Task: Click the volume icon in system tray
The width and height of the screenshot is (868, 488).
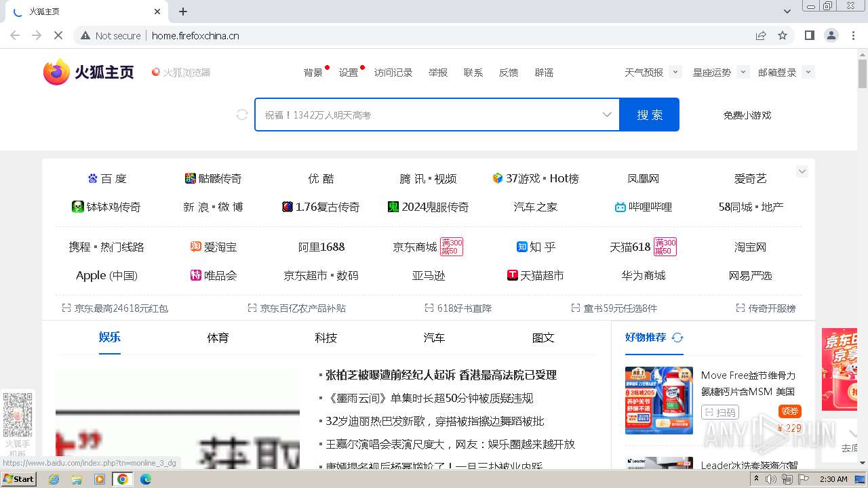Action: tap(771, 479)
